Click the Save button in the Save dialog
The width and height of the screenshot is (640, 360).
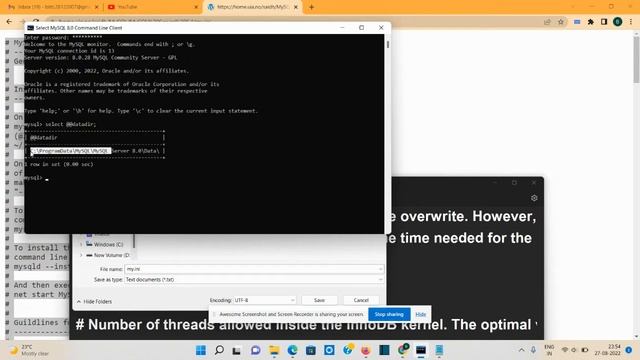tap(319, 300)
